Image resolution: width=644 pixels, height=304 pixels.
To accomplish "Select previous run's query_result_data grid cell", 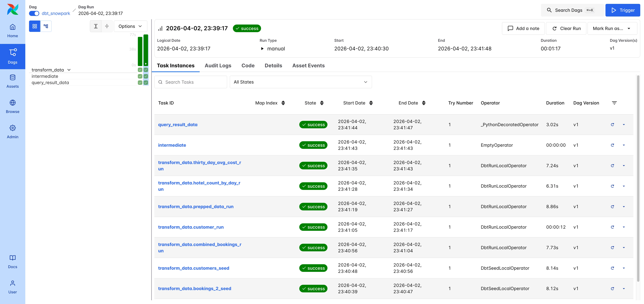I will click(140, 83).
